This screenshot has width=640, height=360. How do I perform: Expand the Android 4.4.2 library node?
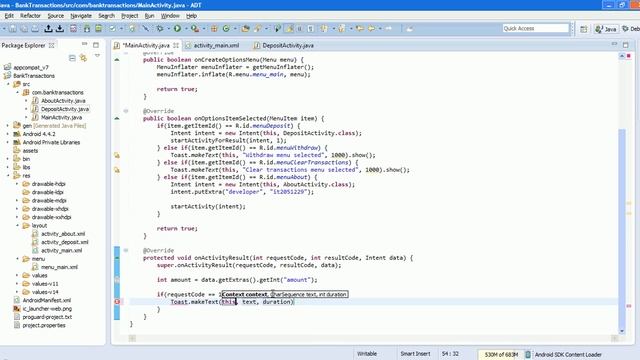[8, 134]
